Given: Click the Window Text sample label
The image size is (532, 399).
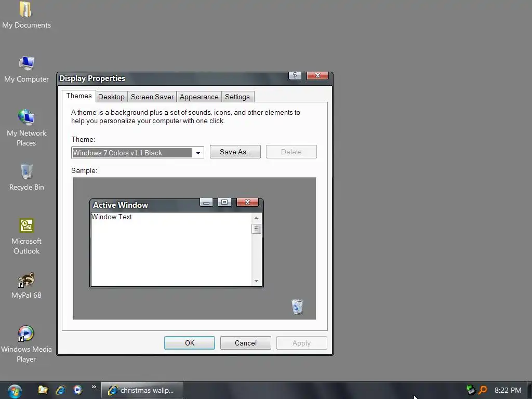Looking at the screenshot, I should tap(111, 217).
